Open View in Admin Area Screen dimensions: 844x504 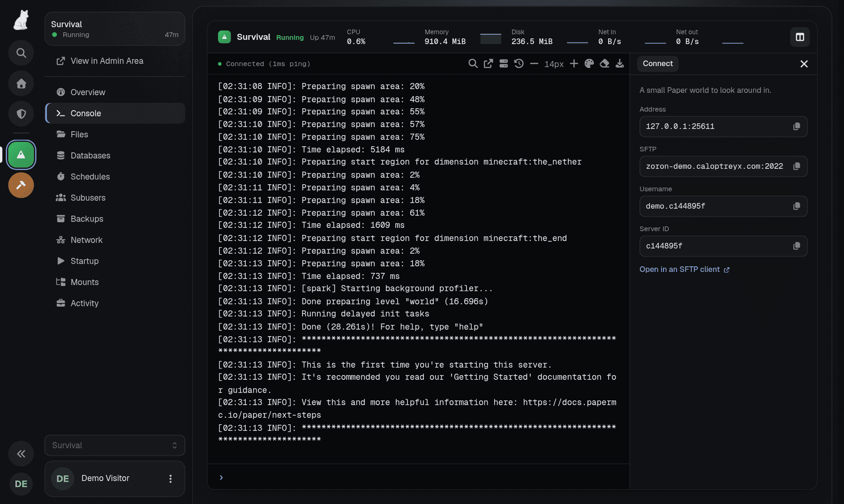(x=115, y=61)
